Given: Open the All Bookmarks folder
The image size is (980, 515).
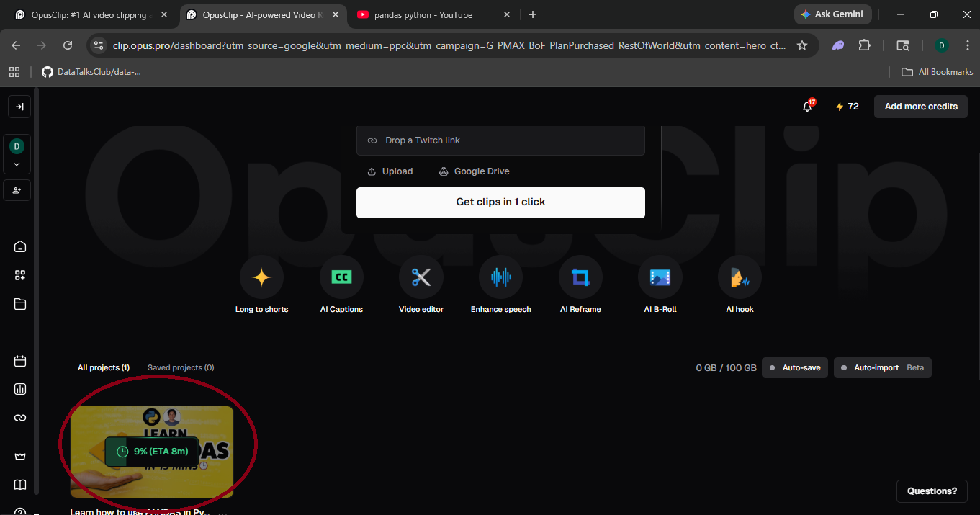Looking at the screenshot, I should [x=937, y=72].
